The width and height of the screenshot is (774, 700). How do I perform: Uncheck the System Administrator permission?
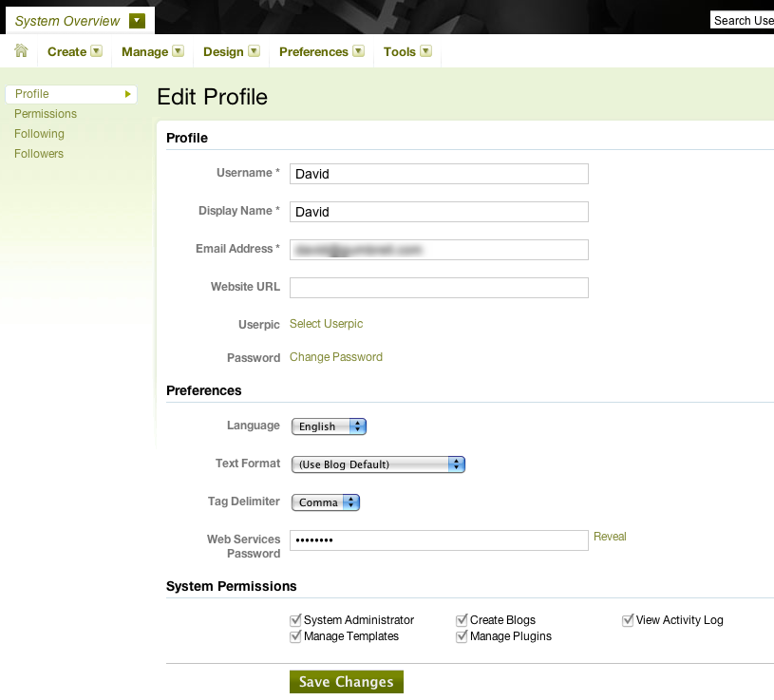pos(295,619)
